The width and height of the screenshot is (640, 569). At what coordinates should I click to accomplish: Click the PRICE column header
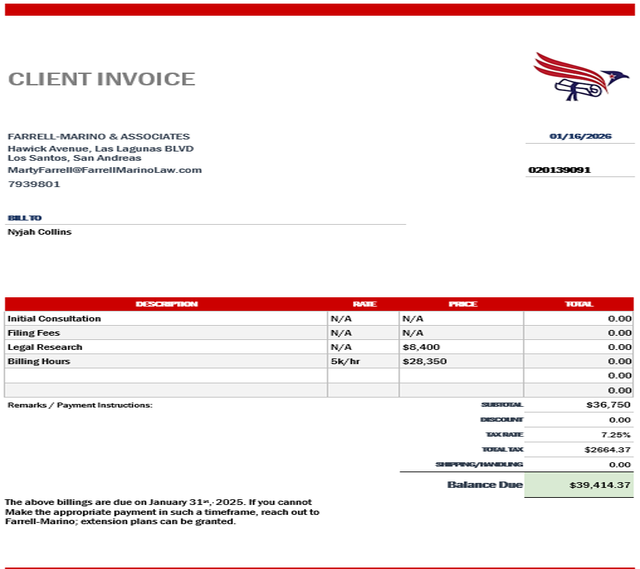[x=463, y=304]
